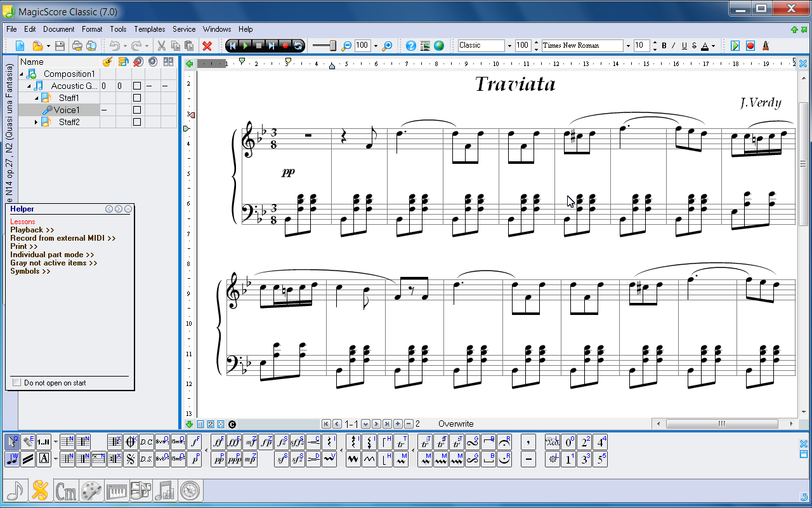Click the zoom slider handle
Image resolution: width=812 pixels, height=508 pixels.
332,46
